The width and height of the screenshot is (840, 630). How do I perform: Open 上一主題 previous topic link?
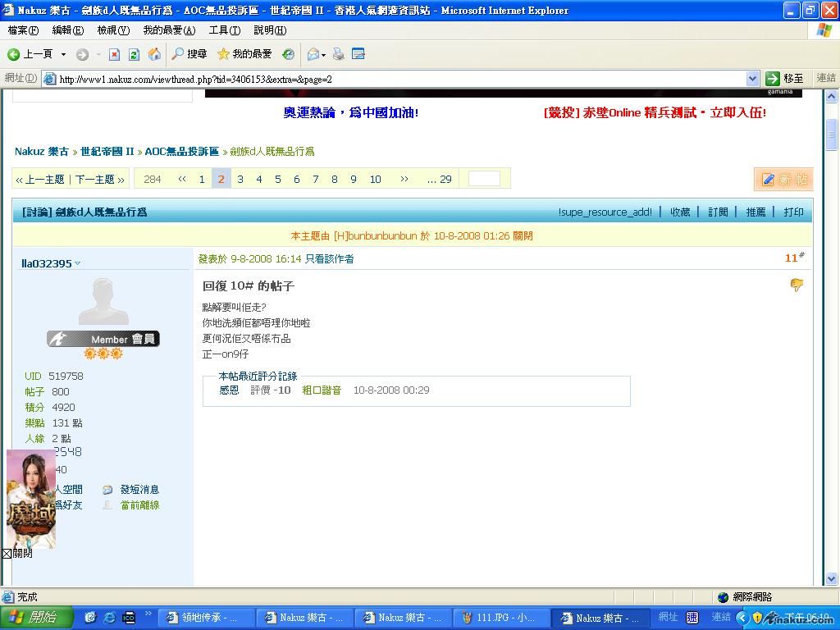[39, 180]
